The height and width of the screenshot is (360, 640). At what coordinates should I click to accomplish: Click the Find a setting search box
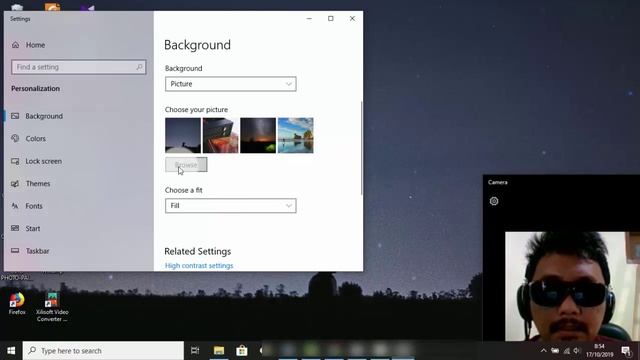pyautogui.click(x=79, y=67)
